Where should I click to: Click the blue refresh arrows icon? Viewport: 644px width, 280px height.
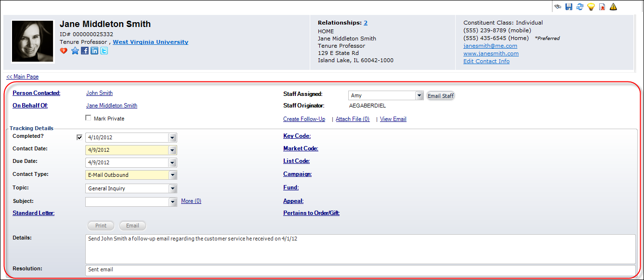click(x=580, y=7)
